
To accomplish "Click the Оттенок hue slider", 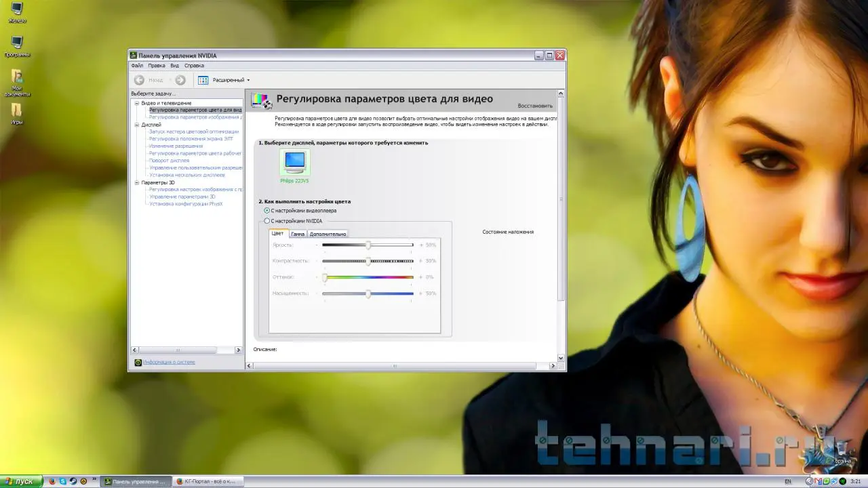I will click(368, 277).
